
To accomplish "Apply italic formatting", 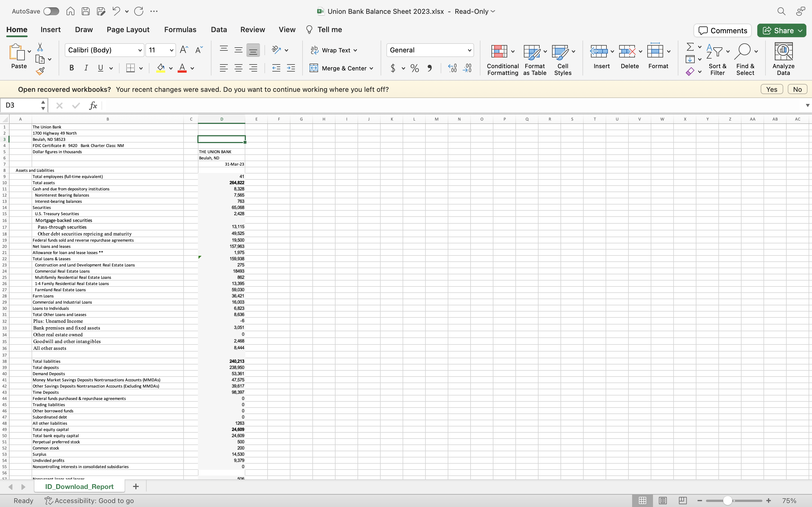I will tap(86, 68).
